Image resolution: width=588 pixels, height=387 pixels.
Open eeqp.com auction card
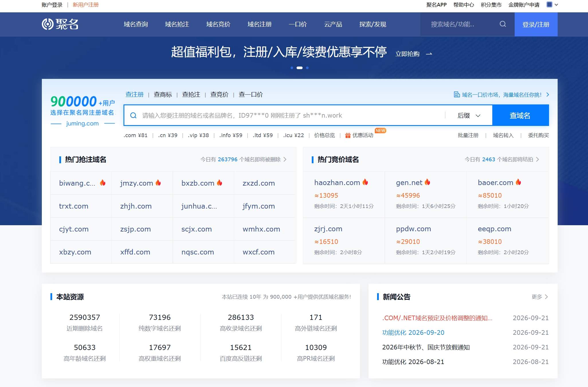507,241
